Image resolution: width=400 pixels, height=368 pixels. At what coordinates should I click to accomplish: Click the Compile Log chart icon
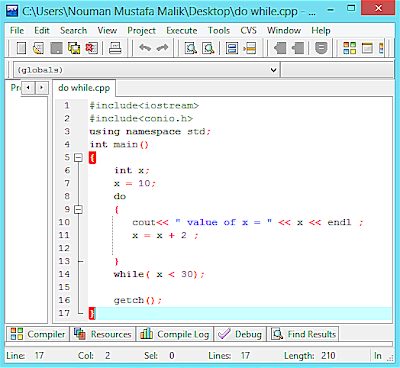(x=146, y=334)
